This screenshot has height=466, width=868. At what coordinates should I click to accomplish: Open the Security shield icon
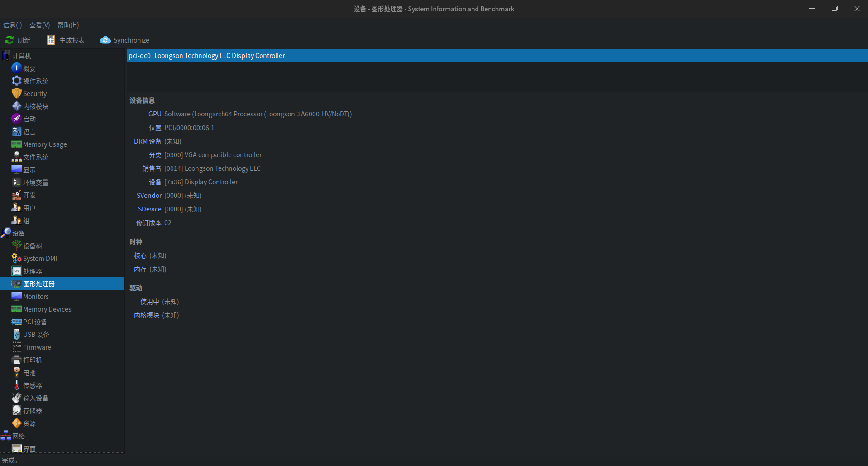click(x=16, y=93)
